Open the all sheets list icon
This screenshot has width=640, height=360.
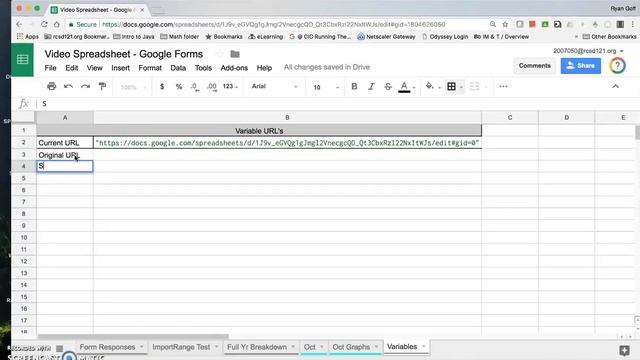click(60, 348)
